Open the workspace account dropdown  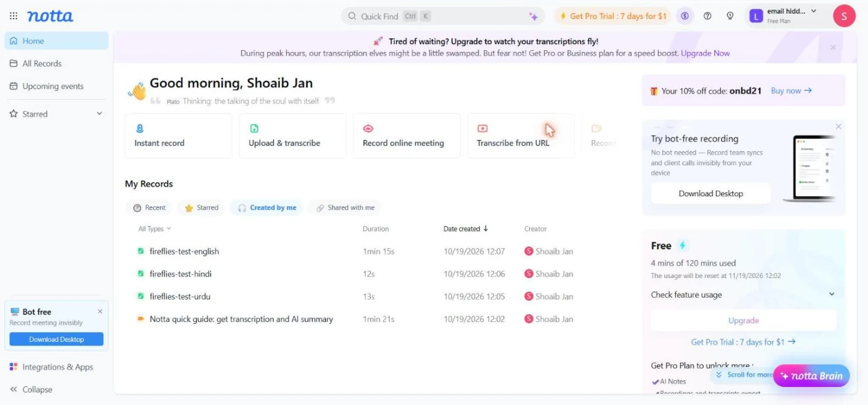(x=814, y=11)
